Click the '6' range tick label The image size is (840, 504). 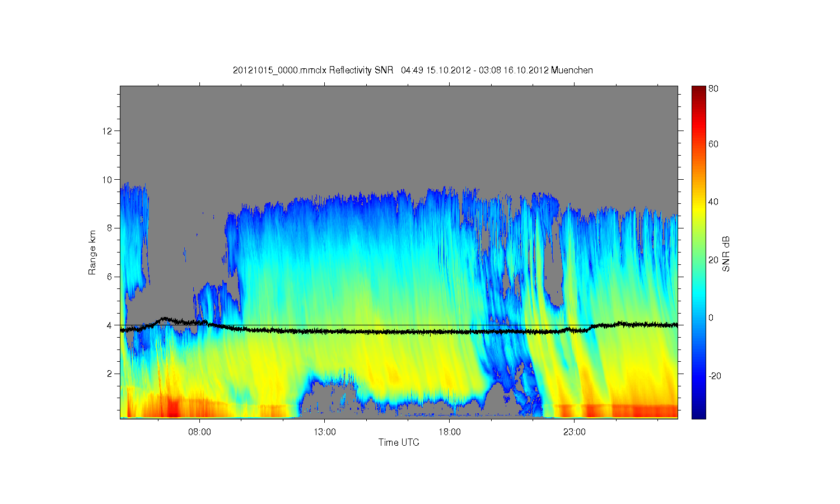pos(110,277)
